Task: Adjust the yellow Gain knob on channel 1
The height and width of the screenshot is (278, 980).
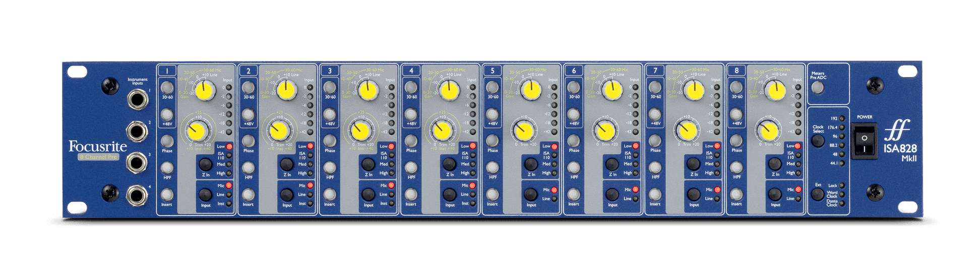Action: coord(204,91)
